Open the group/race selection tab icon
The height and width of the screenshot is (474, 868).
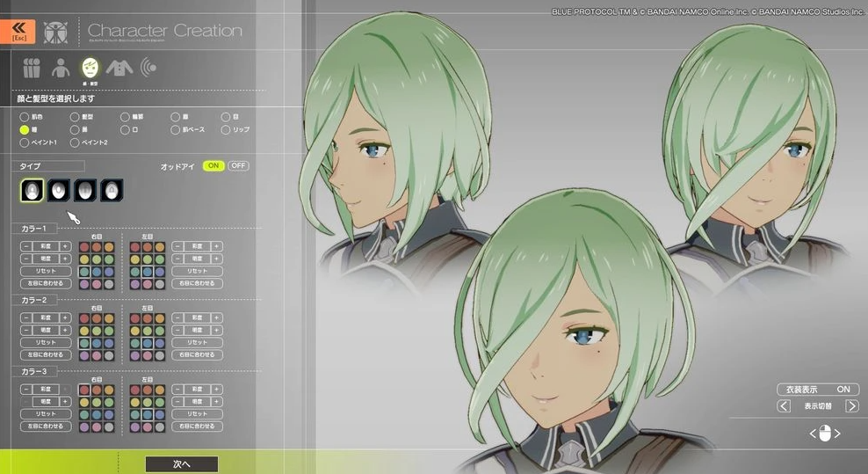pos(32,69)
